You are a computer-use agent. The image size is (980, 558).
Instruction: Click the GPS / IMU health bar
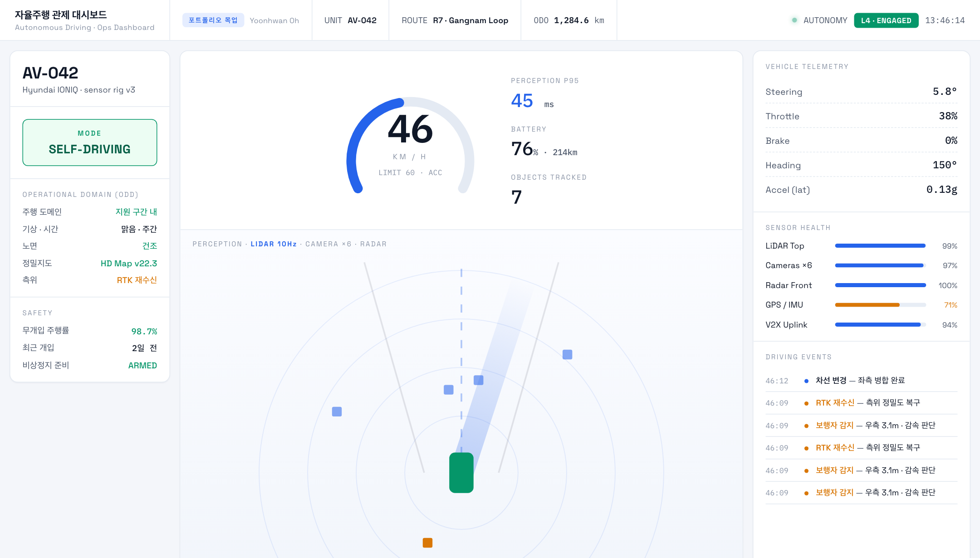880,305
